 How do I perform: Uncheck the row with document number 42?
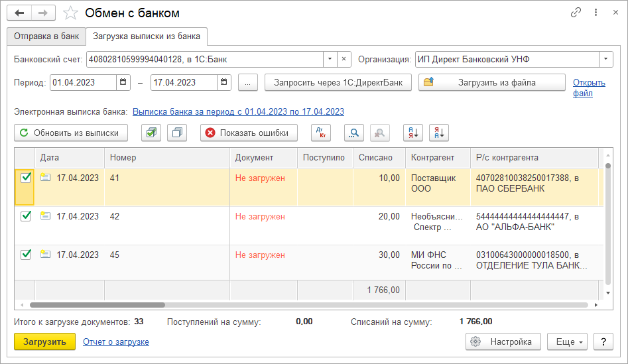tap(26, 216)
